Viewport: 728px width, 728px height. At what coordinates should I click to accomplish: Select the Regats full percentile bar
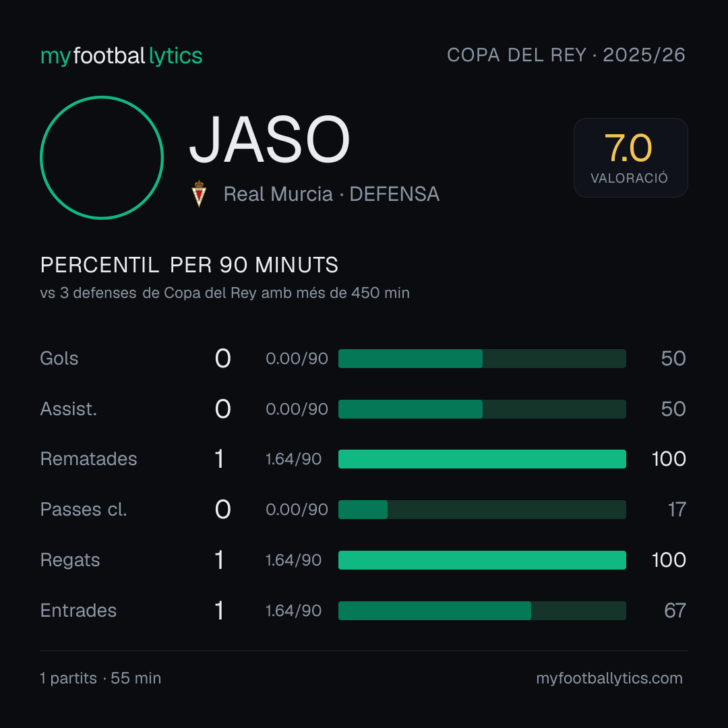coord(482,560)
